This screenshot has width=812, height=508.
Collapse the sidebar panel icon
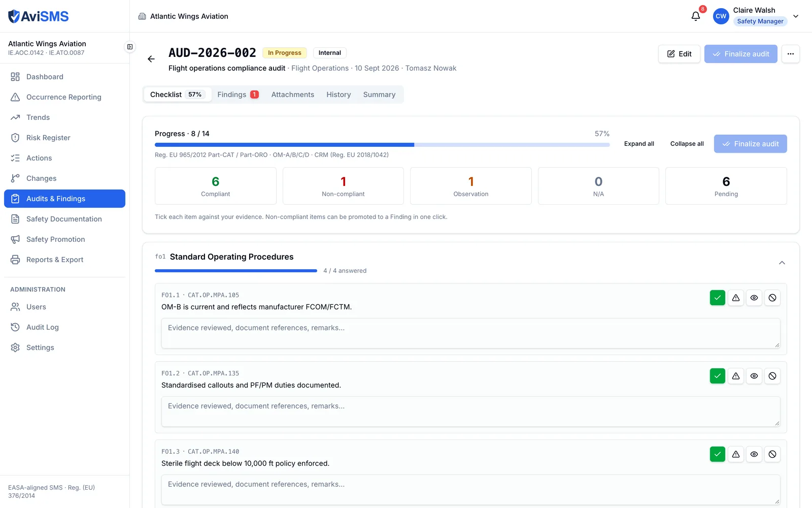(130, 47)
